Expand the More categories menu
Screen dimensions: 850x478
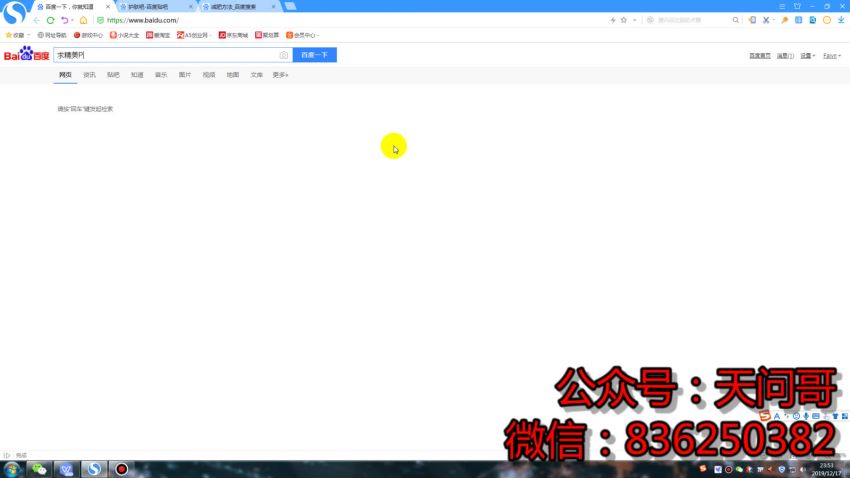pos(280,75)
